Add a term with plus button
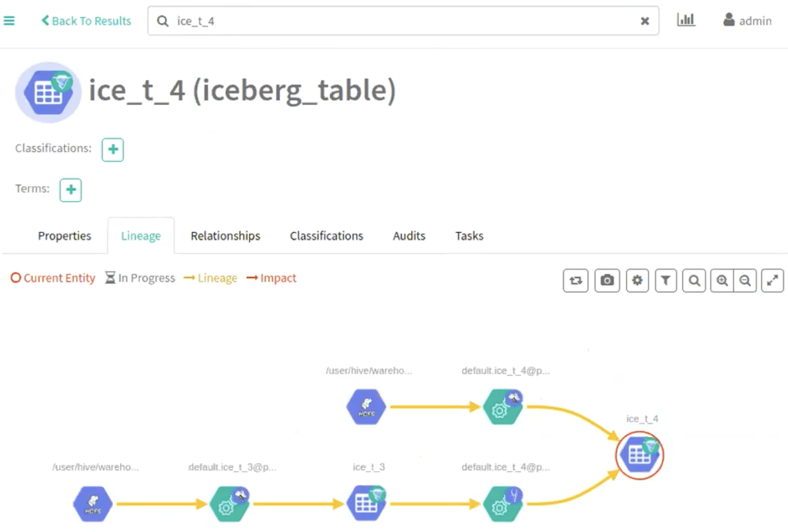This screenshot has width=788, height=532. click(71, 190)
